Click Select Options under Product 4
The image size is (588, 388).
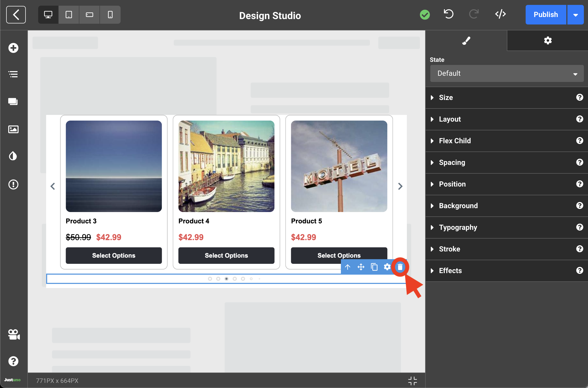point(226,256)
